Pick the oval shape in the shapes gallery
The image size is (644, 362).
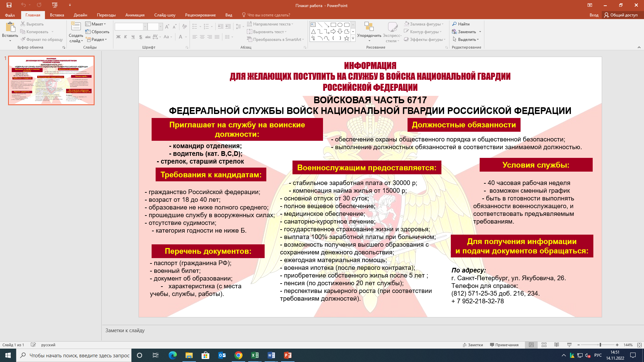pos(340,25)
